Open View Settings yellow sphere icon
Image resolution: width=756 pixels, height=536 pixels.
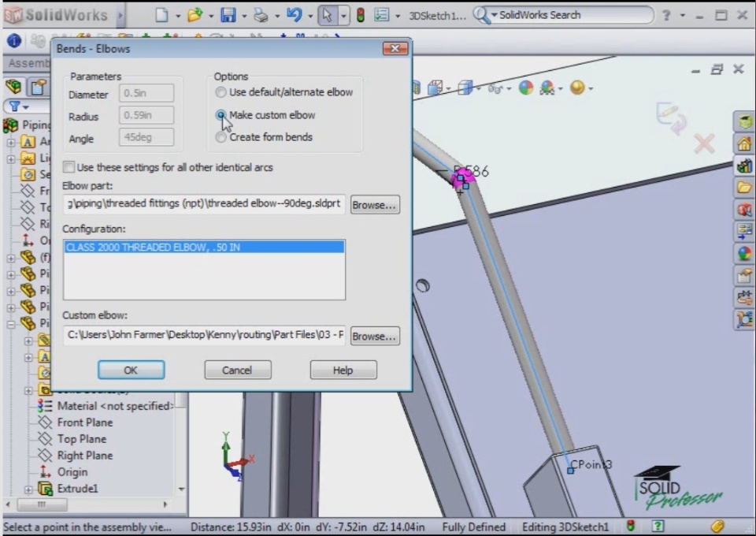pos(577,87)
